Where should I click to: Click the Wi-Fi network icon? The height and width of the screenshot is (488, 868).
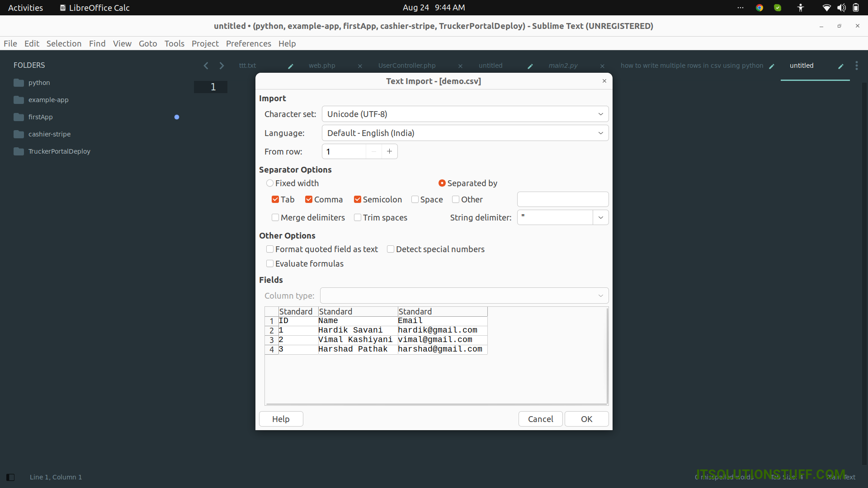[826, 8]
